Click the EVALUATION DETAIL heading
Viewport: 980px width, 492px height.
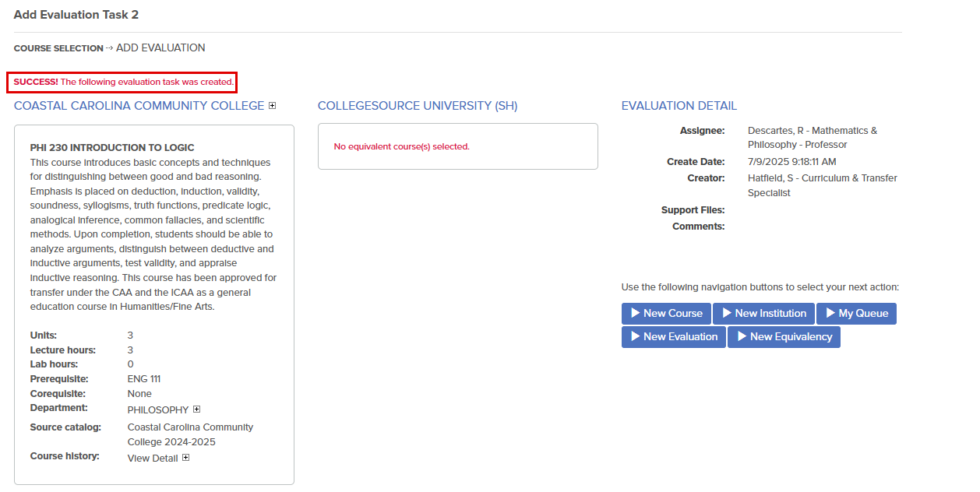tap(679, 106)
